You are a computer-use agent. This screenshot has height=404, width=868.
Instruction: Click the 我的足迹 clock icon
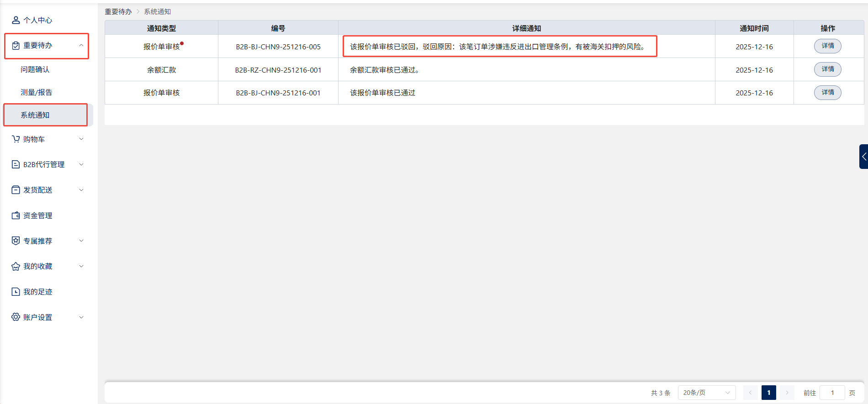point(16,292)
